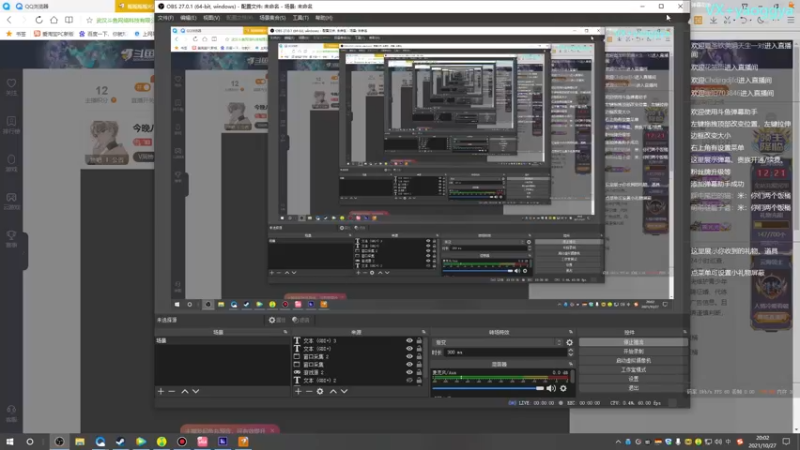Toggle the lock on 窗口采集 2 source
This screenshot has height=450, width=800.
click(419, 357)
